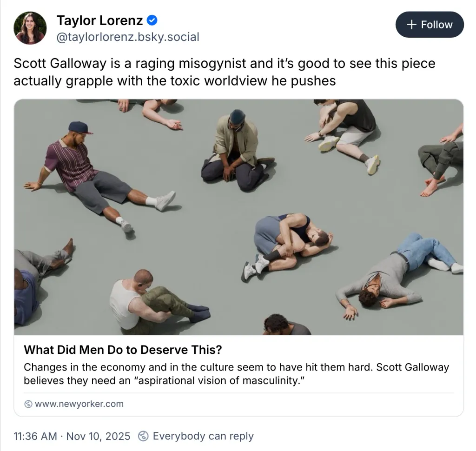Click the date Nov 10, 2025
The height and width of the screenshot is (451, 476).
click(x=99, y=436)
